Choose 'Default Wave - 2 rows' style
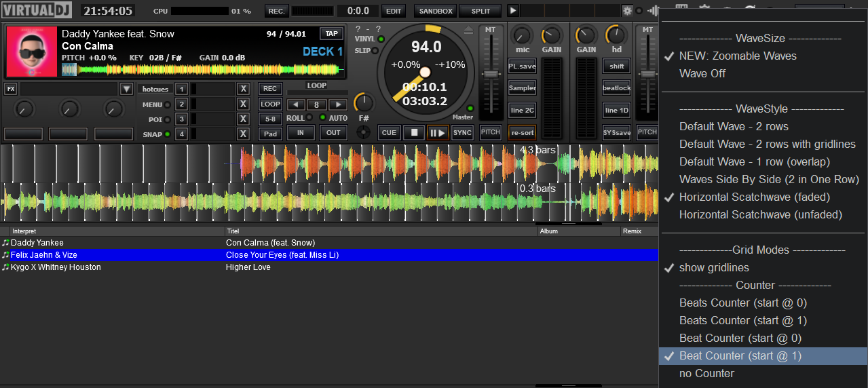This screenshot has height=388, width=868. coord(734,126)
